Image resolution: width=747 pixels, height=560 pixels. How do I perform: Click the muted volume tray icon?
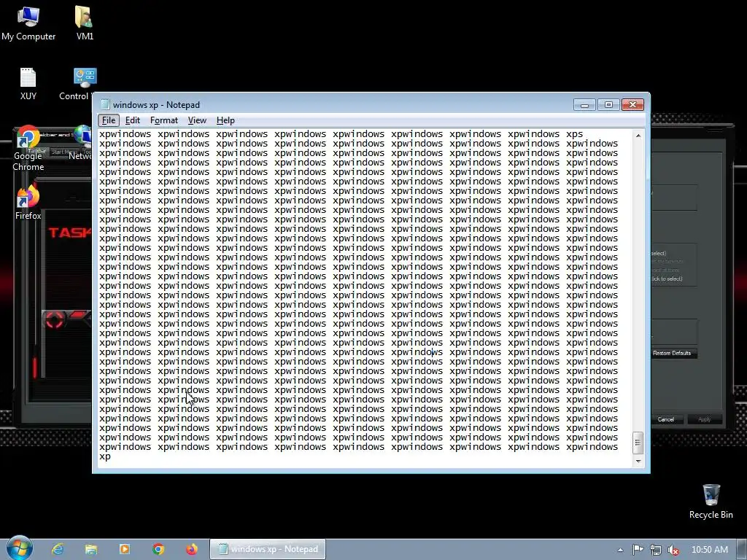673,550
